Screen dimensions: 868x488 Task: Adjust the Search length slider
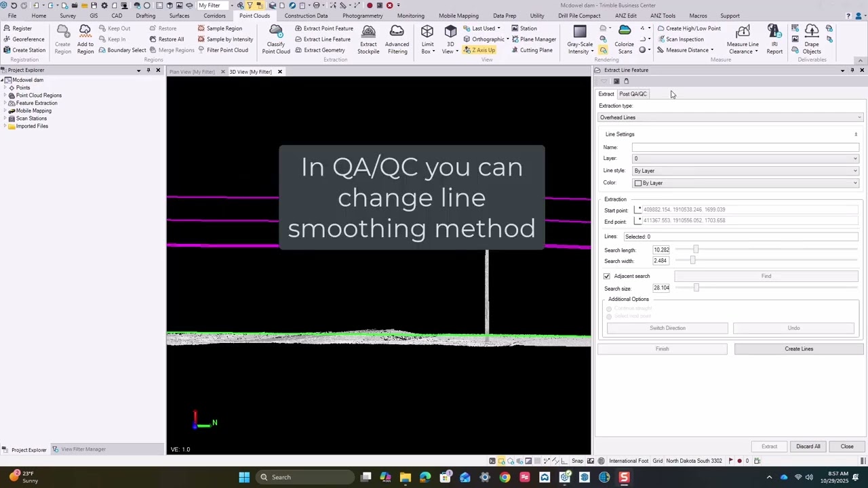(x=696, y=250)
